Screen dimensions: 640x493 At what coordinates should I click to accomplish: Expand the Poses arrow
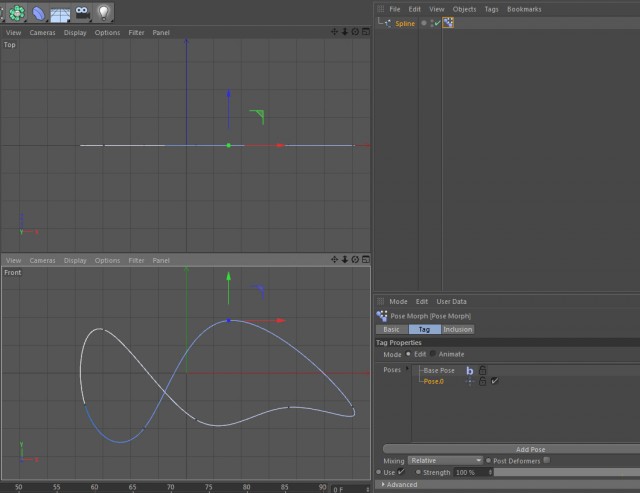407,369
